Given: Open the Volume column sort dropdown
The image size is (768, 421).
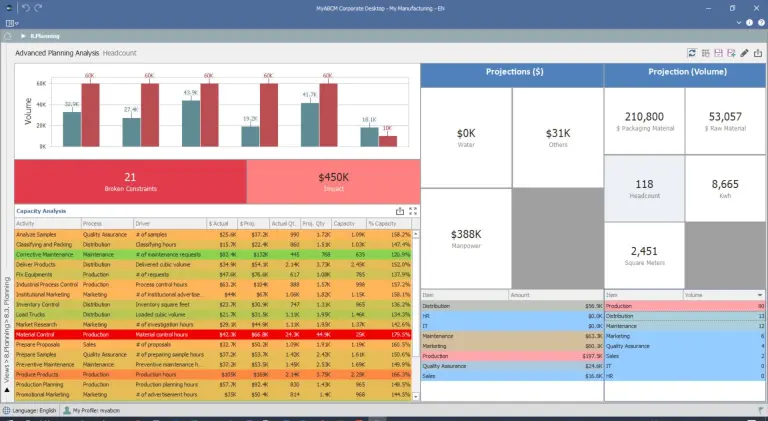Looking at the screenshot, I should pyautogui.click(x=762, y=295).
